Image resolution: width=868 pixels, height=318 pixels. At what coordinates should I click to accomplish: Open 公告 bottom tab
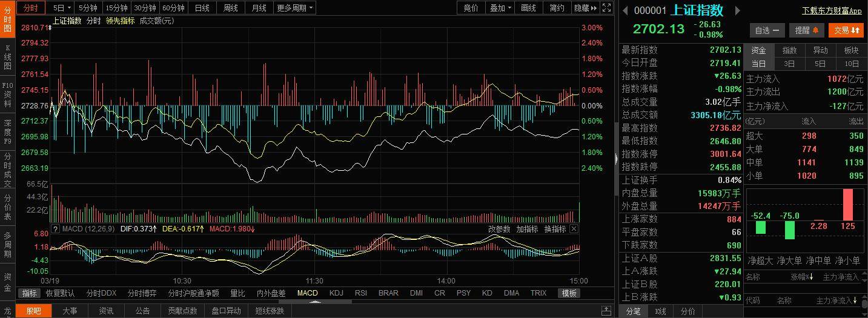click(142, 311)
